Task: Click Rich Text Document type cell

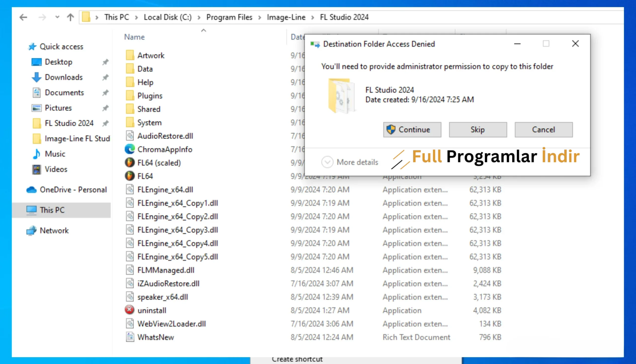Action: click(416, 337)
